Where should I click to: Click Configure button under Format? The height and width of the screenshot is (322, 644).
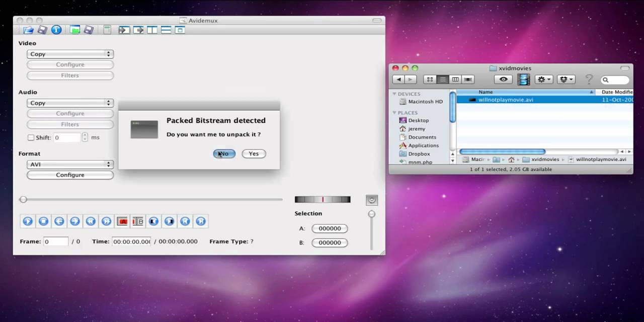point(70,175)
